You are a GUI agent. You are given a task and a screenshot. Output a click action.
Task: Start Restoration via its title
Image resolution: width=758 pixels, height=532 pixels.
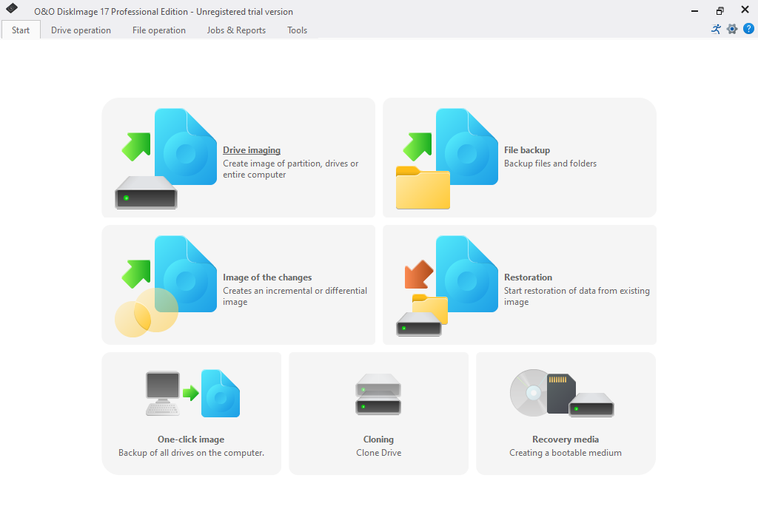[528, 277]
